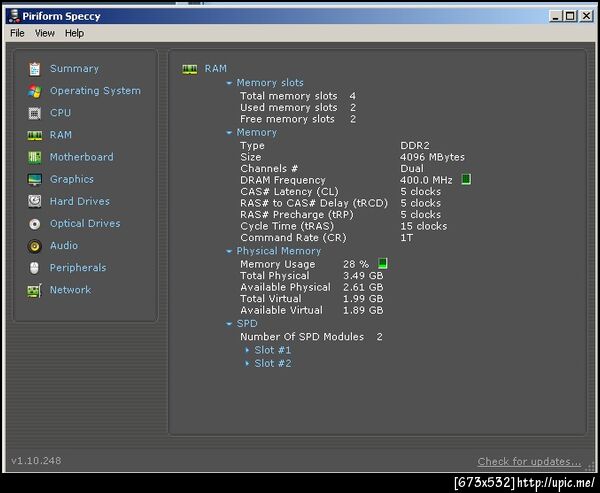Click the 4096 MBytes size value
The width and height of the screenshot is (600, 493).
[432, 157]
